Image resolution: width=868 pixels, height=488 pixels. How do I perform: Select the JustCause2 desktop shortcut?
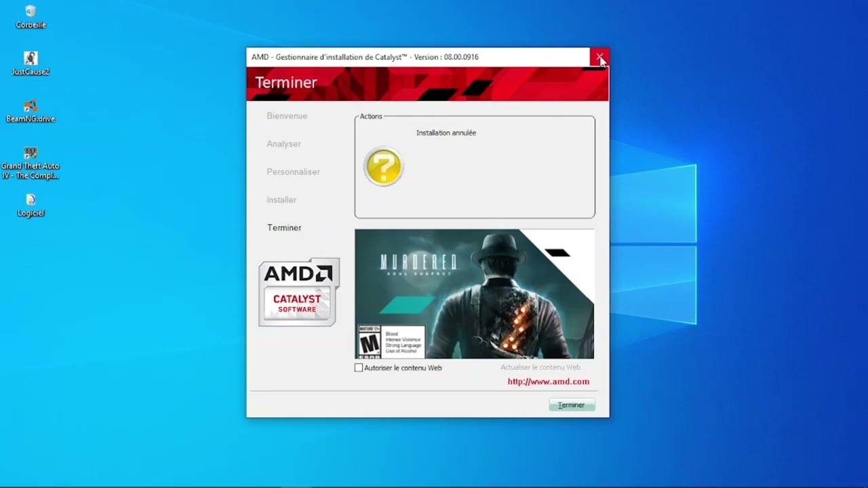pos(31,64)
